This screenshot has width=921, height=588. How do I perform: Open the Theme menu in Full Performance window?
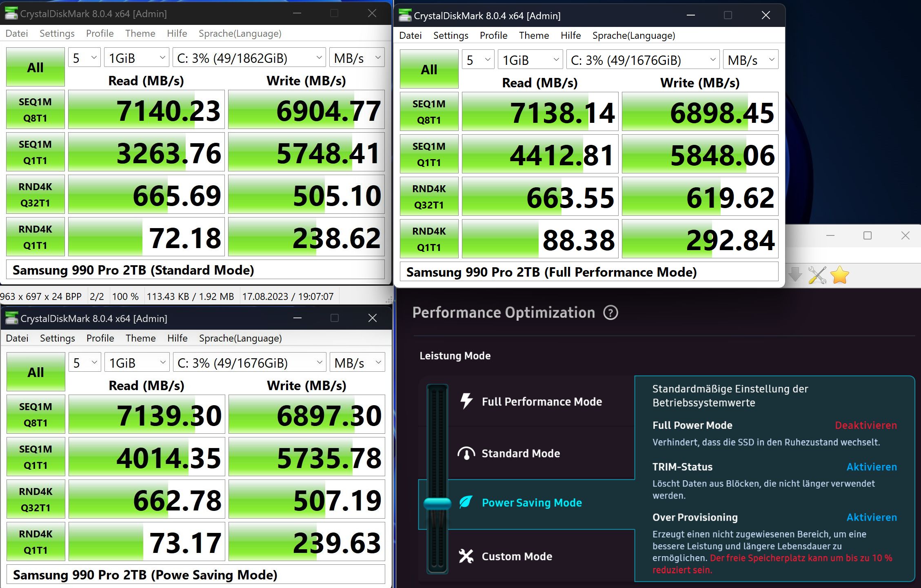pos(534,36)
